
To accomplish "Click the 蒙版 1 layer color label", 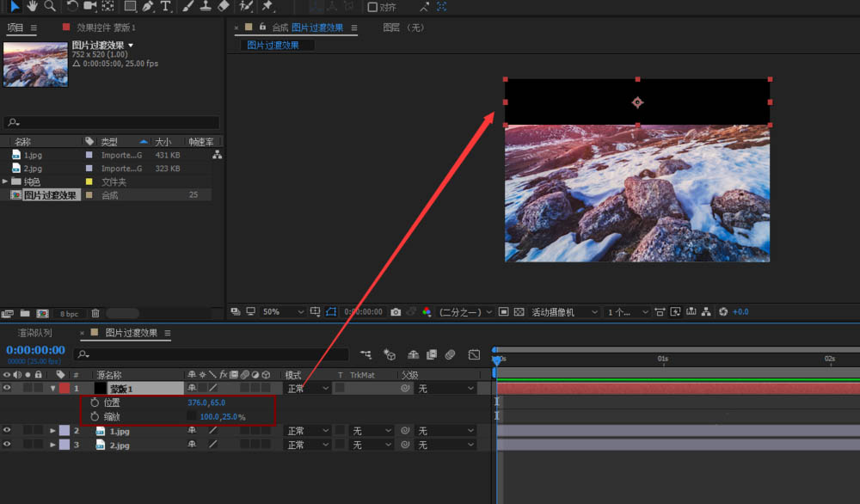I will tap(64, 388).
